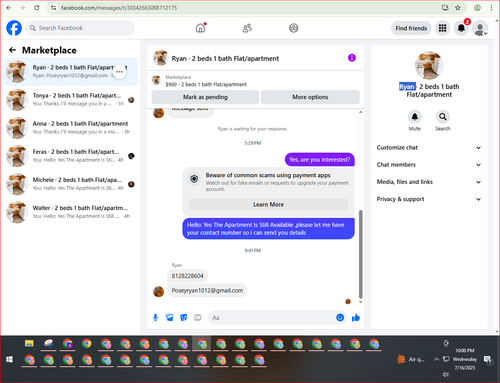Image resolution: width=500 pixels, height=383 pixels.
Task: Click the Air quality weather widget in taskbar
Action: pos(411,359)
